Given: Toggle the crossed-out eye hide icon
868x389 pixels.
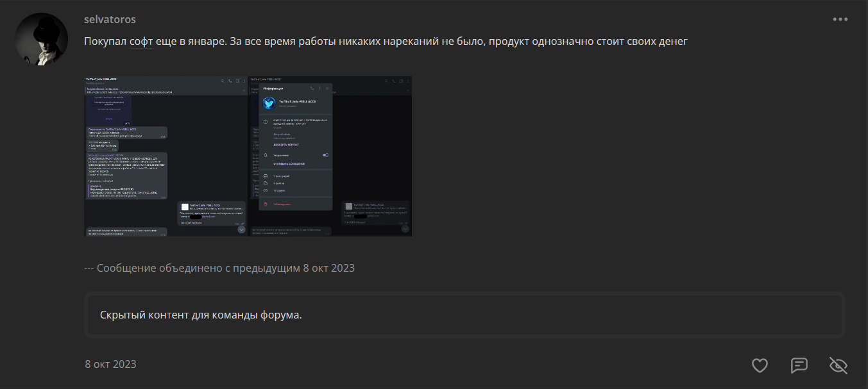Looking at the screenshot, I should (x=838, y=365).
